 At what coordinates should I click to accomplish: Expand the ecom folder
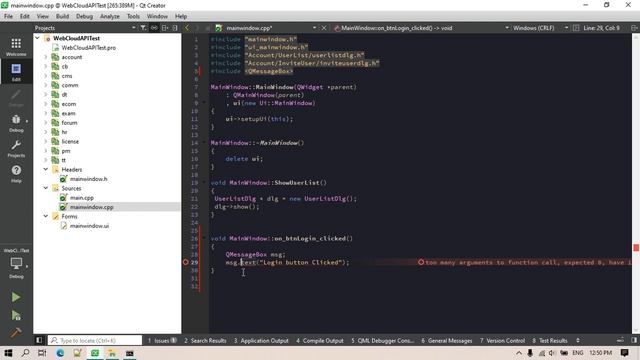pos(46,104)
